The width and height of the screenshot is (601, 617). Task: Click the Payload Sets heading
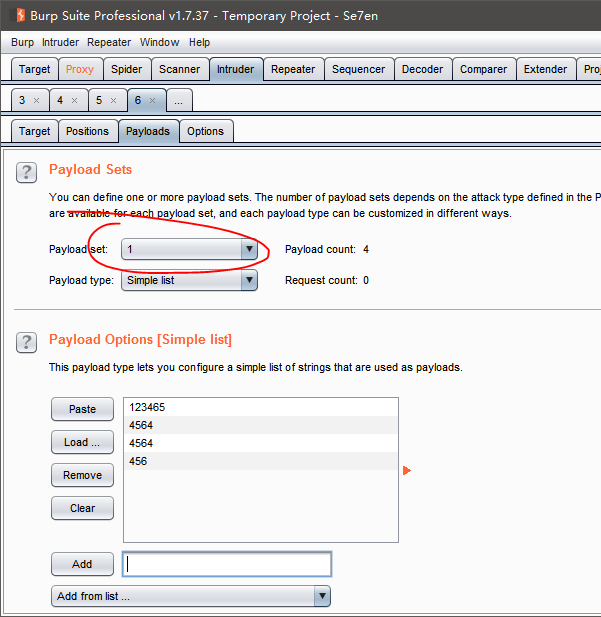[91, 170]
